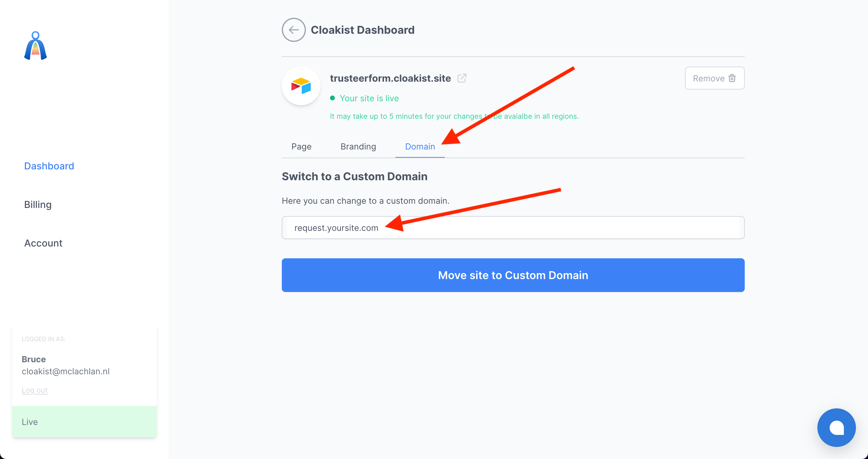Click the Live status banner
868x459 pixels.
tap(84, 422)
